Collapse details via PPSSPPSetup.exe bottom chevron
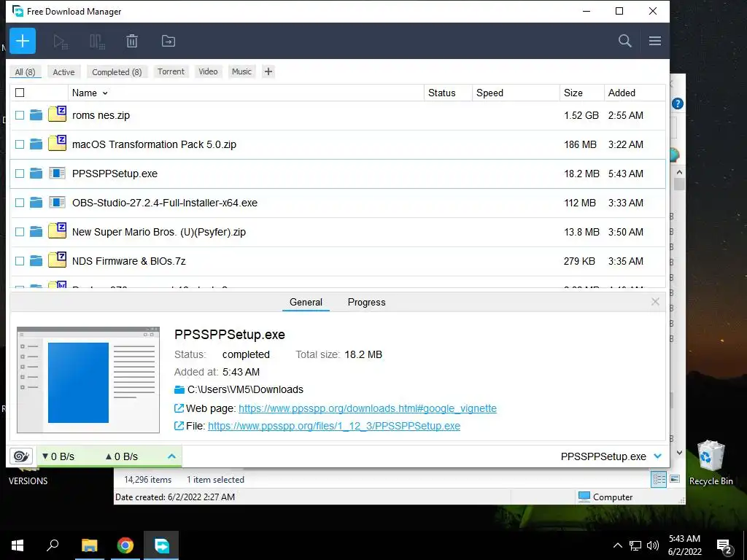Image resolution: width=747 pixels, height=560 pixels. point(658,456)
